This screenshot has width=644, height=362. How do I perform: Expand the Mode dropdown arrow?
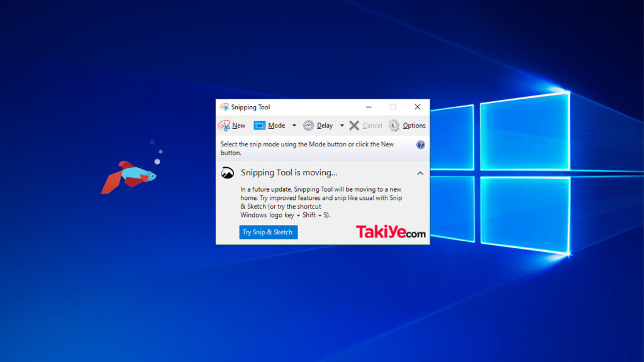[x=294, y=126]
